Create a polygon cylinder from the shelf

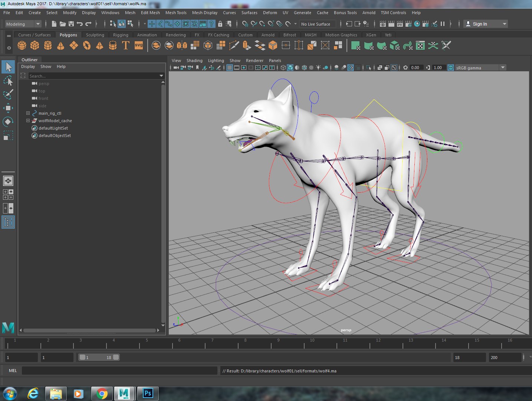(x=48, y=46)
